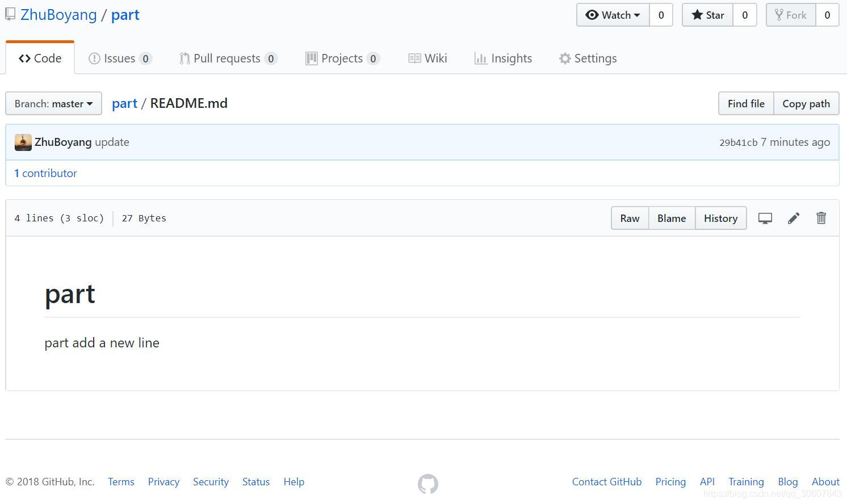Open ZhuBoyang commit author link

(63, 142)
